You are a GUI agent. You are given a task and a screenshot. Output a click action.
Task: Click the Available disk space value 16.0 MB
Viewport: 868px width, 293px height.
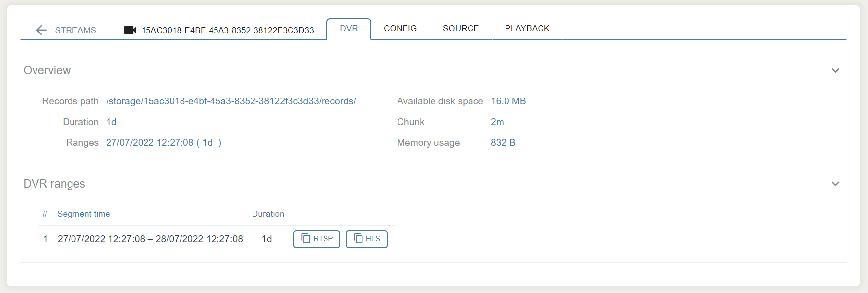508,101
